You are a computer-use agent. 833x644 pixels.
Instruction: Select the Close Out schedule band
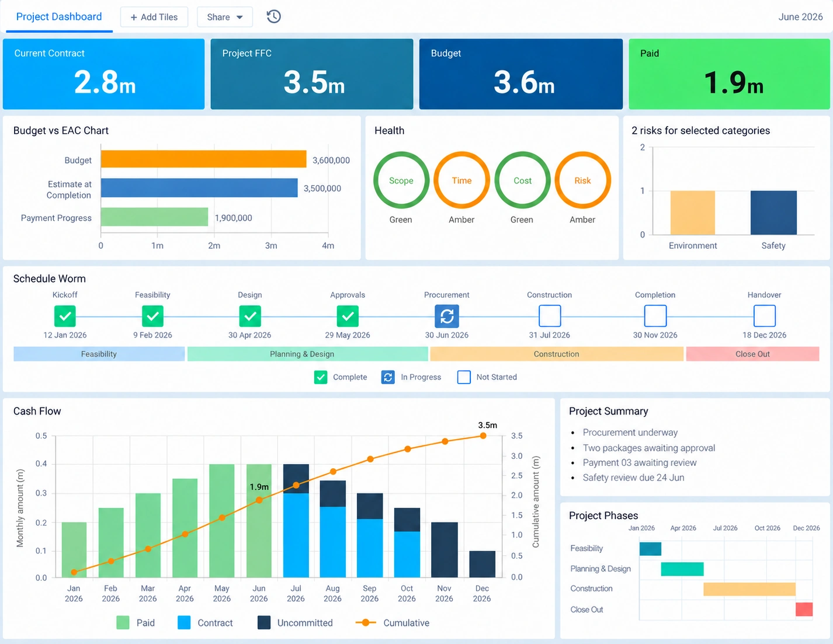pos(753,354)
